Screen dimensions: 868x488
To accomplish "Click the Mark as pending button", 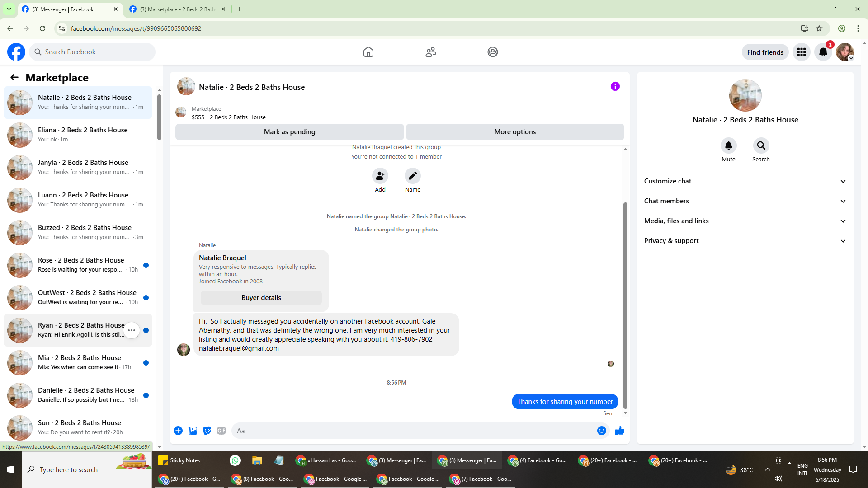I will click(290, 132).
